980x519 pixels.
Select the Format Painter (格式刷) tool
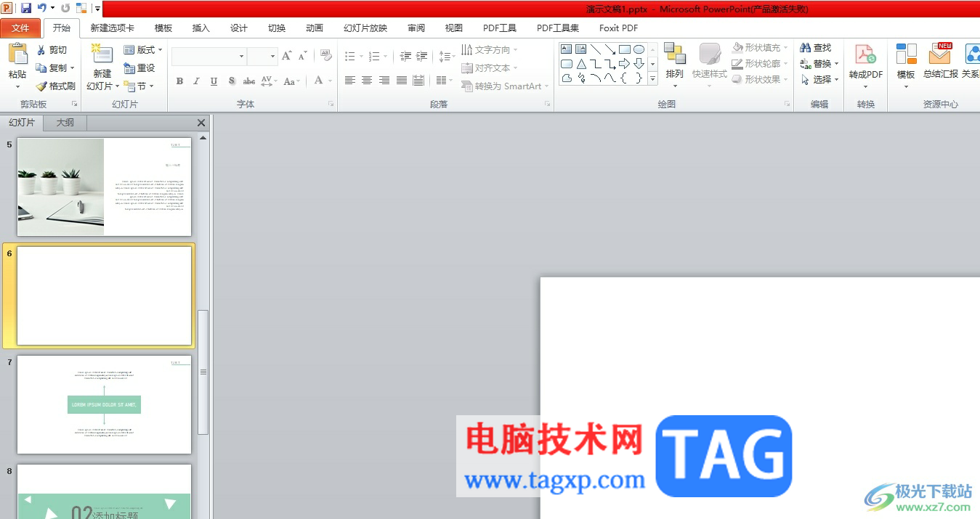click(x=55, y=86)
